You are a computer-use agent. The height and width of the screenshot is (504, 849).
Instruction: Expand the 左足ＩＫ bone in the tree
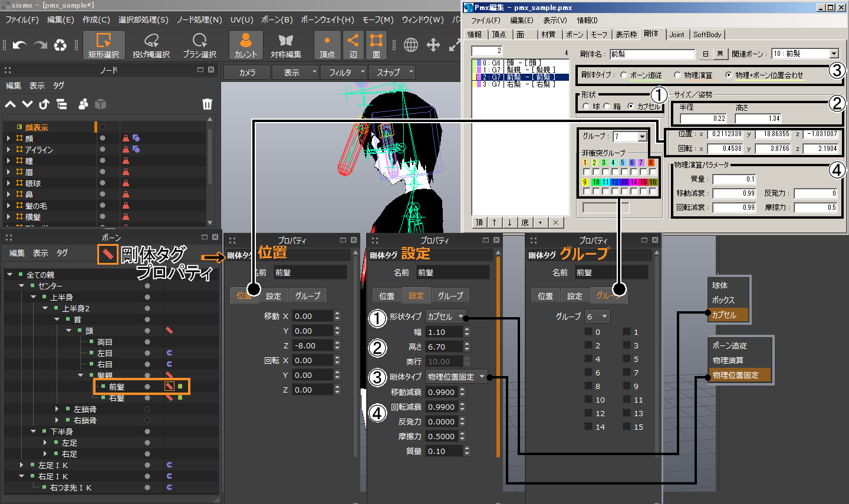(x=22, y=465)
